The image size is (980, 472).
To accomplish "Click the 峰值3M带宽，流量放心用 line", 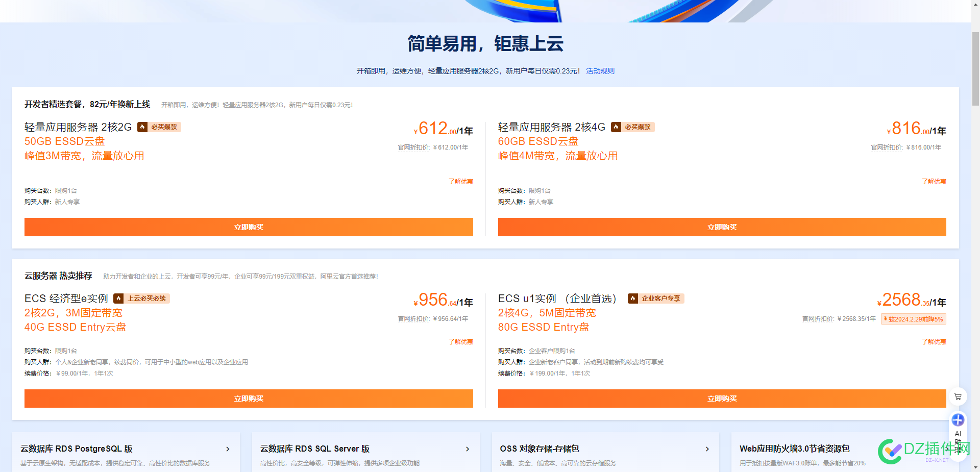I will [84, 156].
